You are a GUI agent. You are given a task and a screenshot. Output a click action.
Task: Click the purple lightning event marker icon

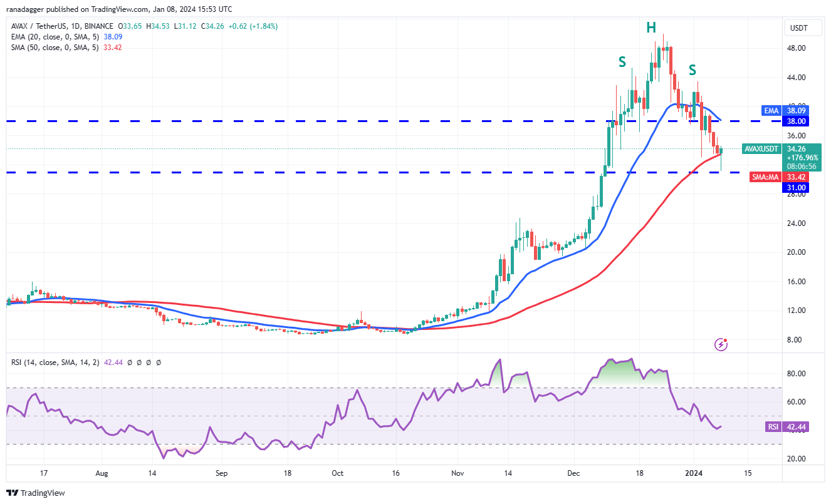721,344
